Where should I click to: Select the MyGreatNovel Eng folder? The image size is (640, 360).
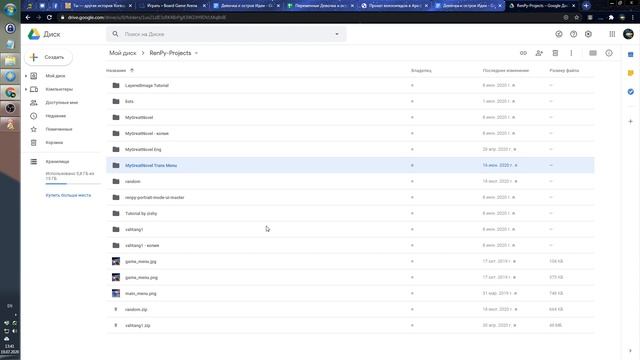coord(350,149)
